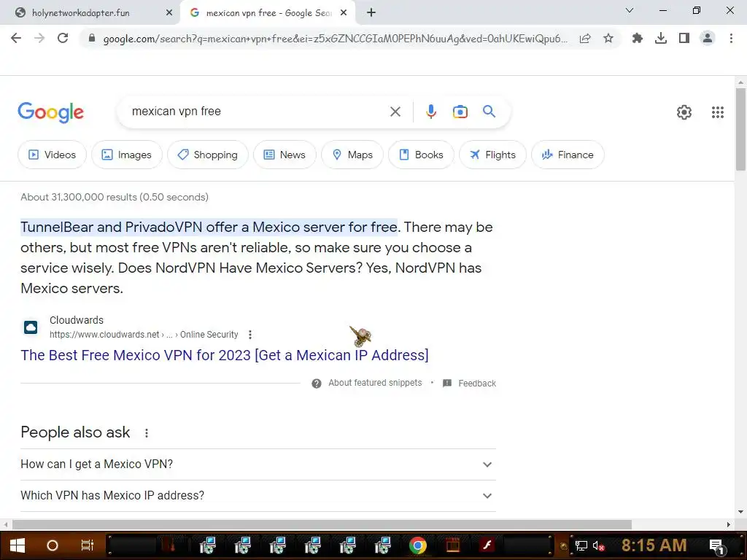
Task: Switch to Flights results
Action: point(492,155)
